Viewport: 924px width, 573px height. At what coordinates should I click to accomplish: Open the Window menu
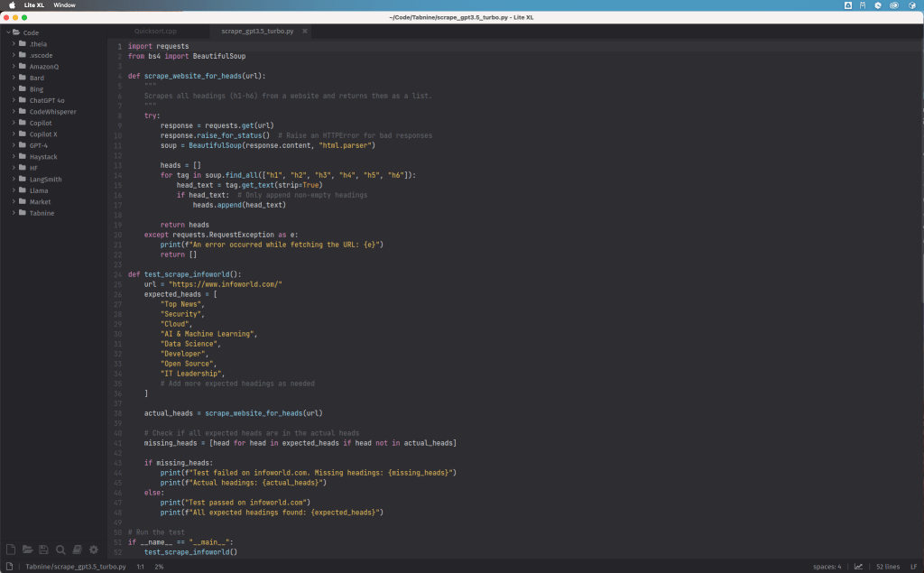click(x=64, y=5)
